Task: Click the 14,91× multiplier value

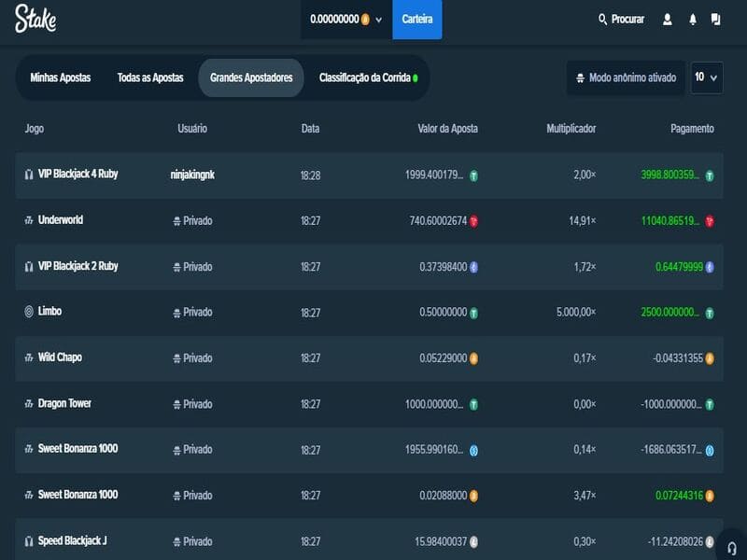Action: [582, 221]
